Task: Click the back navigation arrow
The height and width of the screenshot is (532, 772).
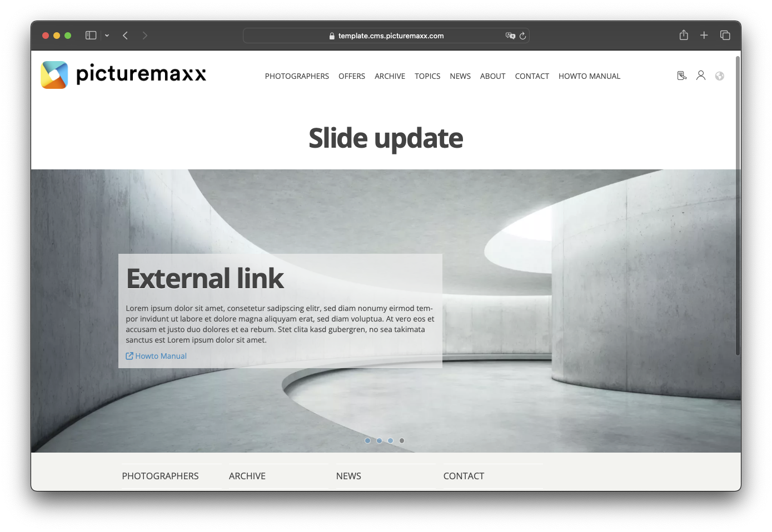Action: [125, 35]
